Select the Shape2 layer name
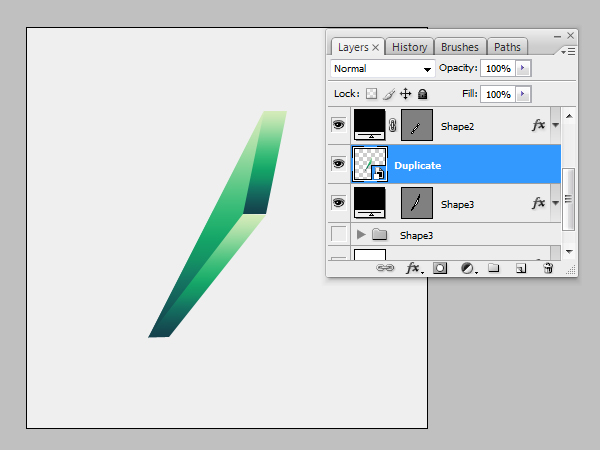 [x=457, y=126]
